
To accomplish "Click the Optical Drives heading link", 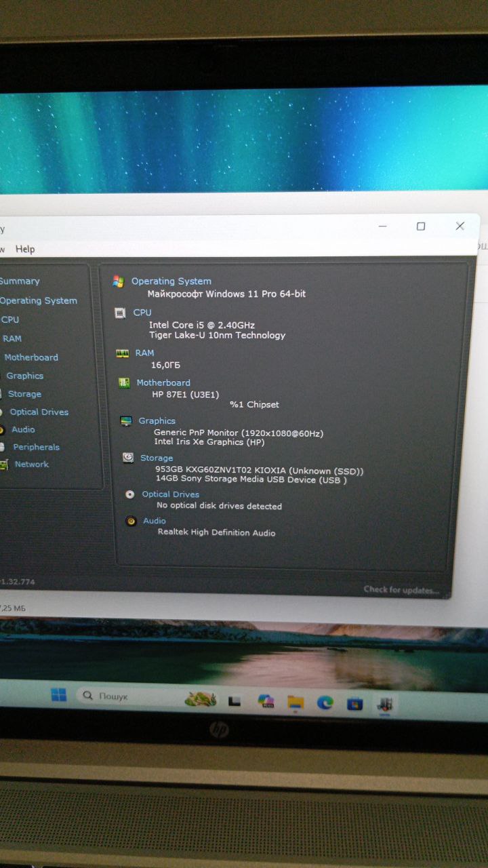I will point(171,494).
